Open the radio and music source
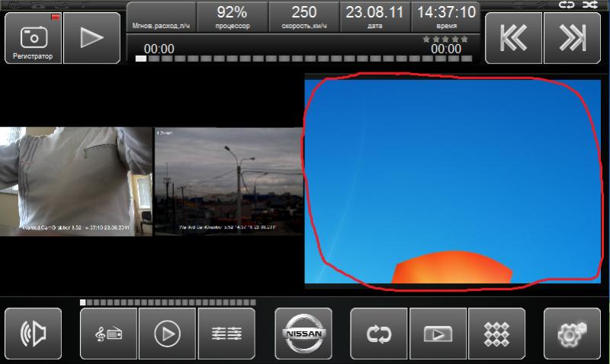The width and height of the screenshot is (610, 364). (x=108, y=334)
